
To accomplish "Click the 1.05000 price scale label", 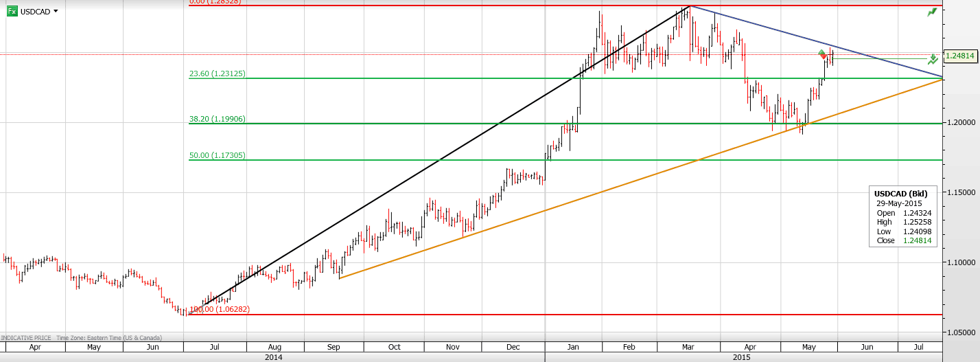I will click(x=961, y=332).
